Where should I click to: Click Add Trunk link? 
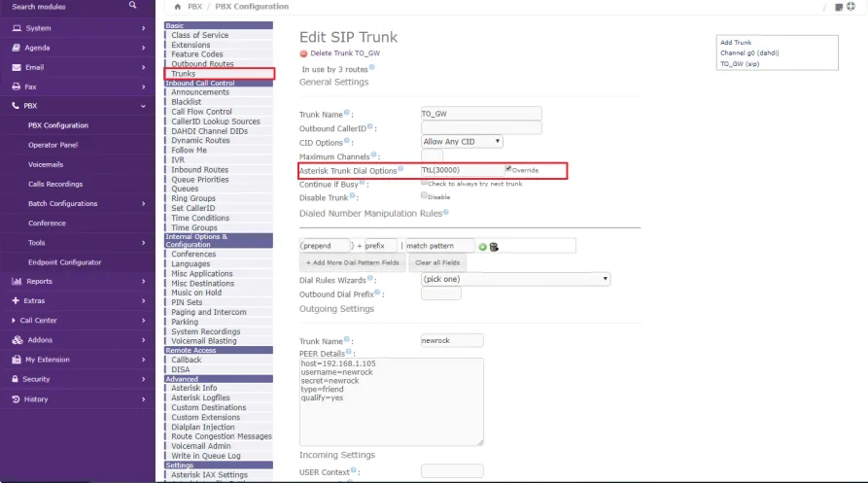(736, 42)
